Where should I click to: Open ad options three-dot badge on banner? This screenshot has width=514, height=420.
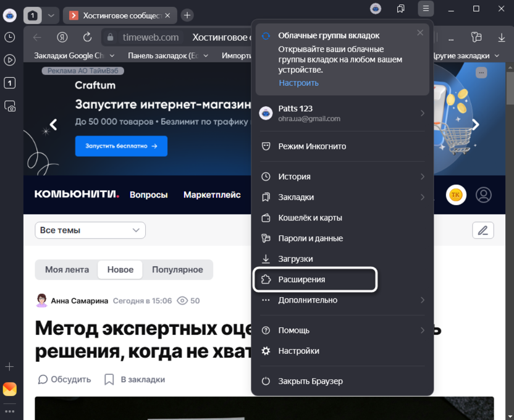coord(481,72)
